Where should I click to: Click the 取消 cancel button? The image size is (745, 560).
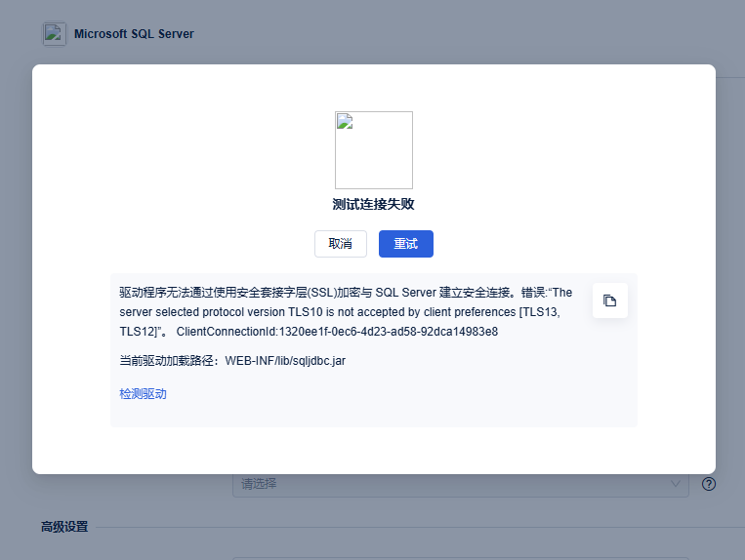coord(340,244)
